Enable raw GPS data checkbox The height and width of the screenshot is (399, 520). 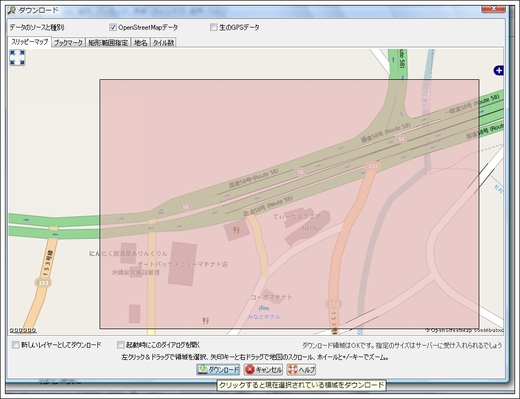coord(214,27)
